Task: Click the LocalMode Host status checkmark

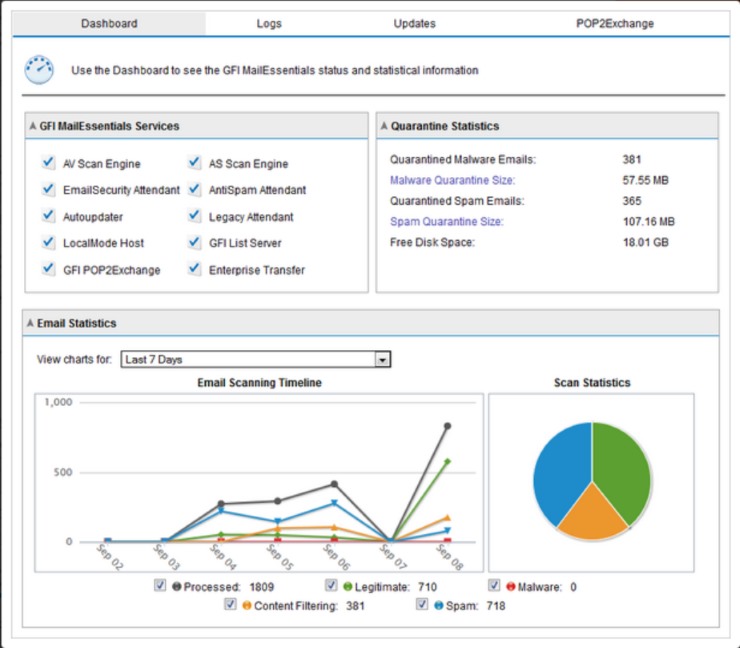Action: (x=48, y=242)
